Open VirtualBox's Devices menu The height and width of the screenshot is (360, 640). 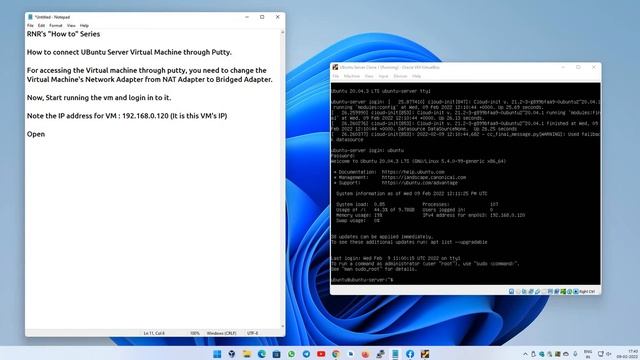point(400,76)
